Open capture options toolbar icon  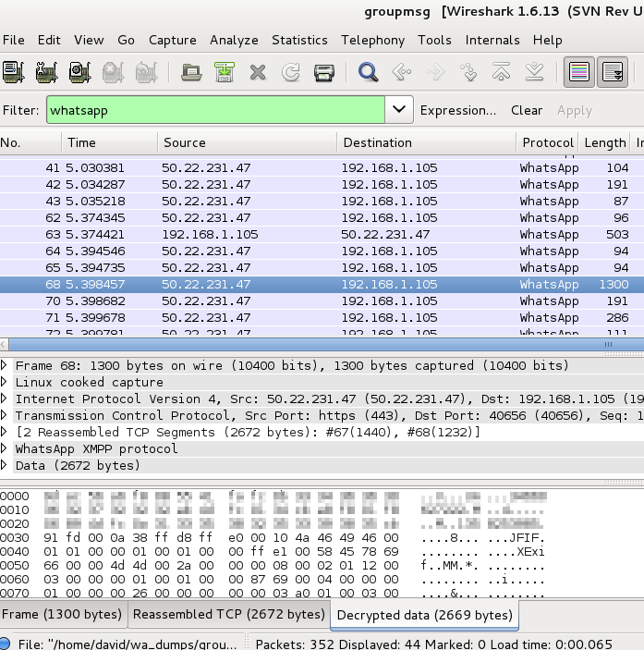(x=46, y=72)
